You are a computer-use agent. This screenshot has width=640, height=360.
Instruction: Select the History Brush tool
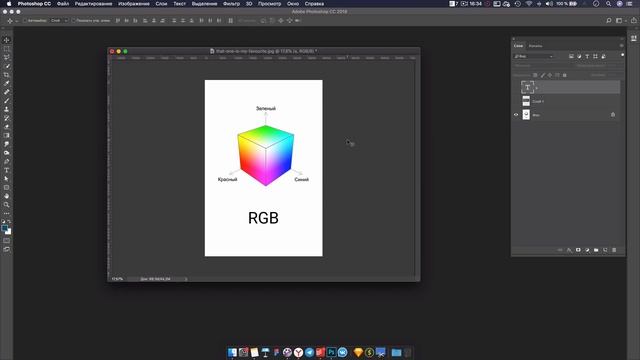(7, 118)
